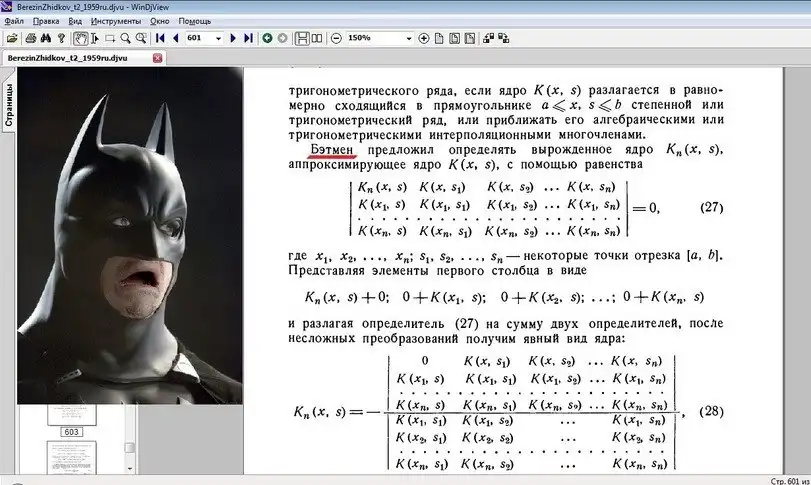Activate the magnifying glass zoom tool
Viewport: 811px width, 485px height.
pyautogui.click(x=126, y=38)
